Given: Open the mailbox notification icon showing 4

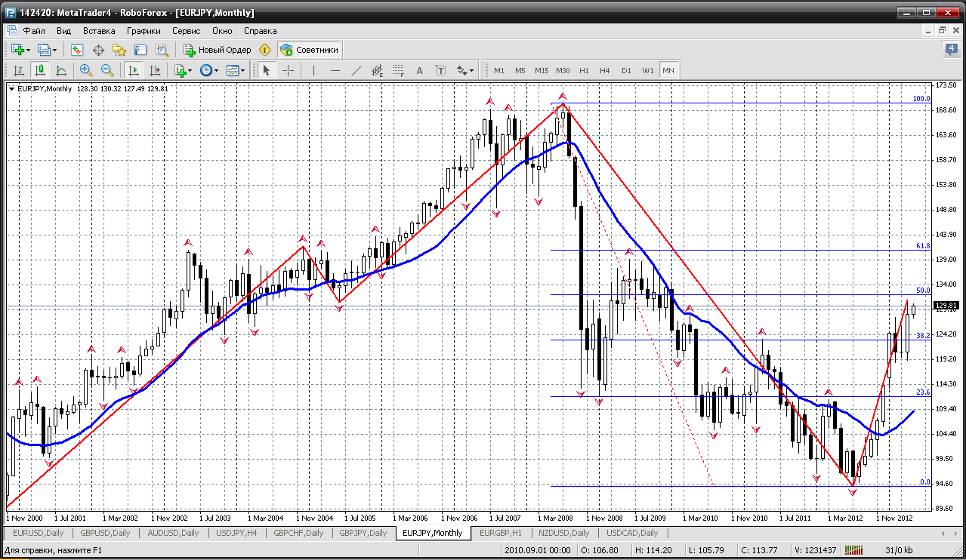Looking at the screenshot, I should point(951,50).
